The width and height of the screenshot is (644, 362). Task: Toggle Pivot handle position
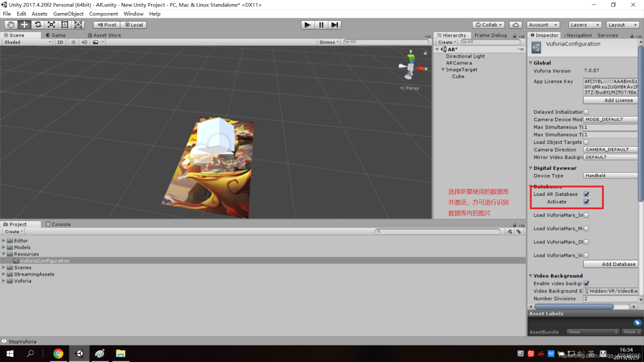106,25
